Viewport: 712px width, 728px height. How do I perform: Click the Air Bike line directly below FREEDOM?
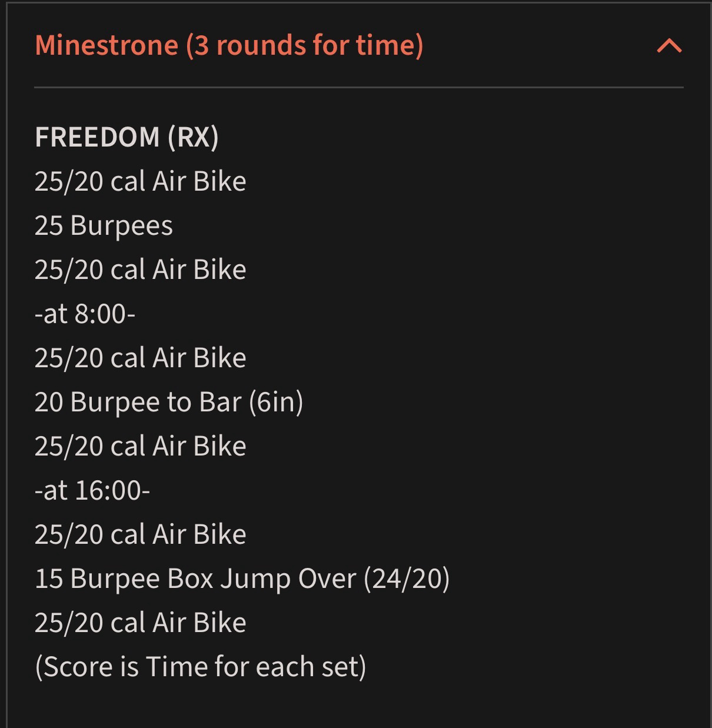coord(140,181)
